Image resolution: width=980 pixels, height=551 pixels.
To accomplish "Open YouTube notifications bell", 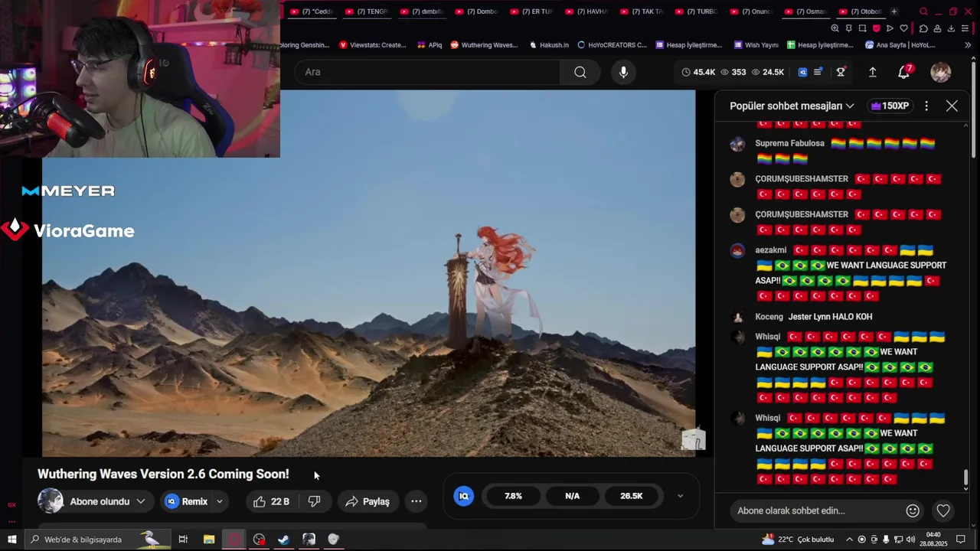I will [904, 72].
